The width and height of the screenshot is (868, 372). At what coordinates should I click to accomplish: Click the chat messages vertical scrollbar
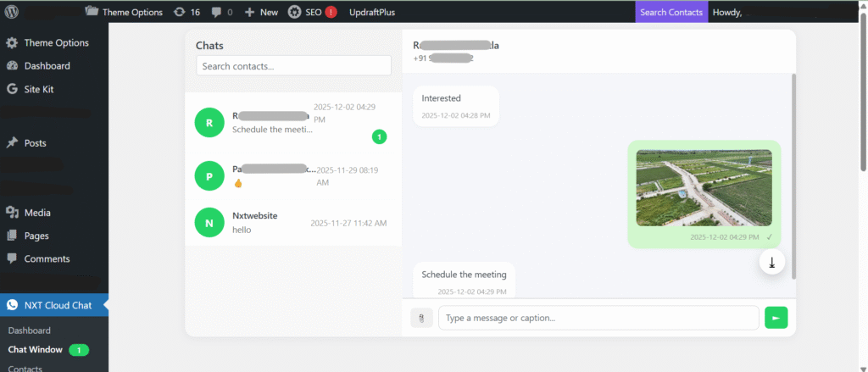coord(793,169)
